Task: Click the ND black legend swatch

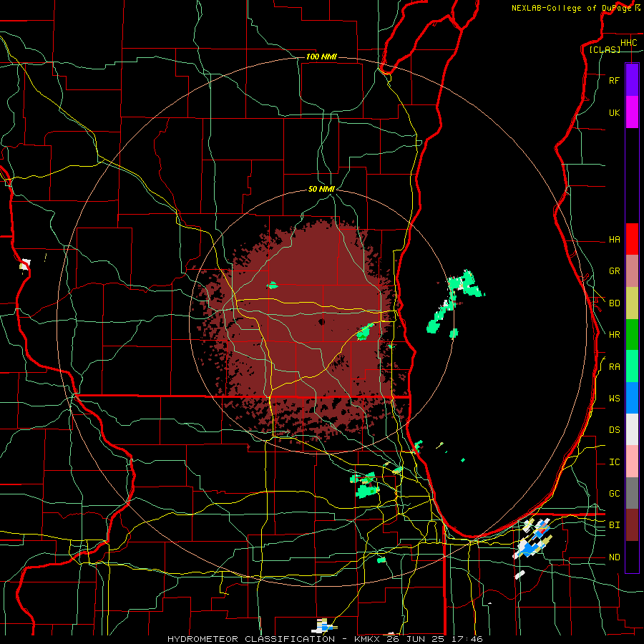Action: pyautogui.click(x=632, y=557)
